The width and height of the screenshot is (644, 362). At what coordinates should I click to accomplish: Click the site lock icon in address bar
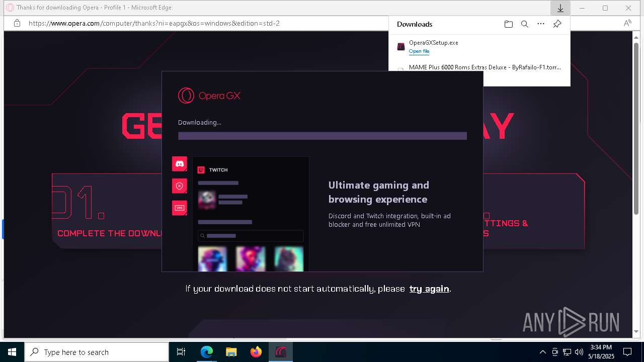tap(17, 23)
